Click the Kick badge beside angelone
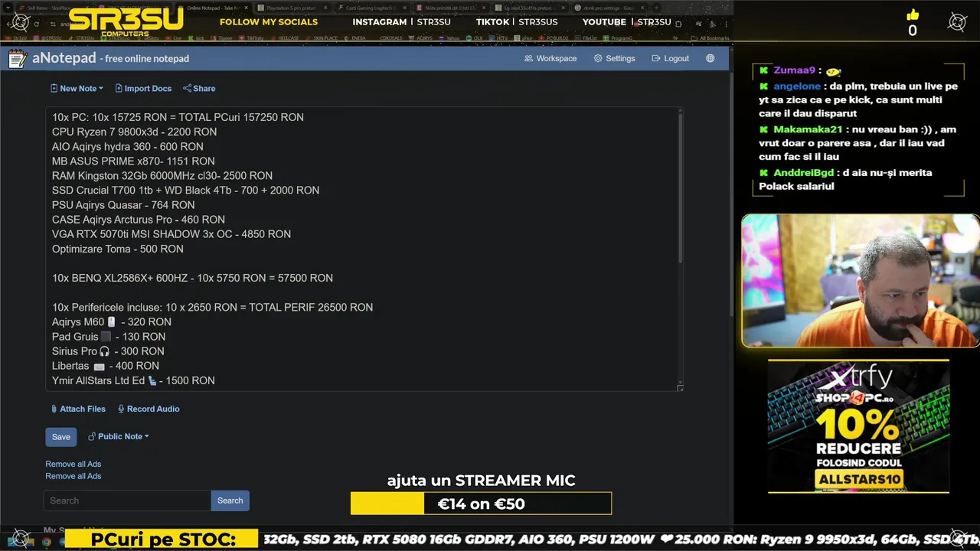This screenshot has height=551, width=980. pos(763,87)
